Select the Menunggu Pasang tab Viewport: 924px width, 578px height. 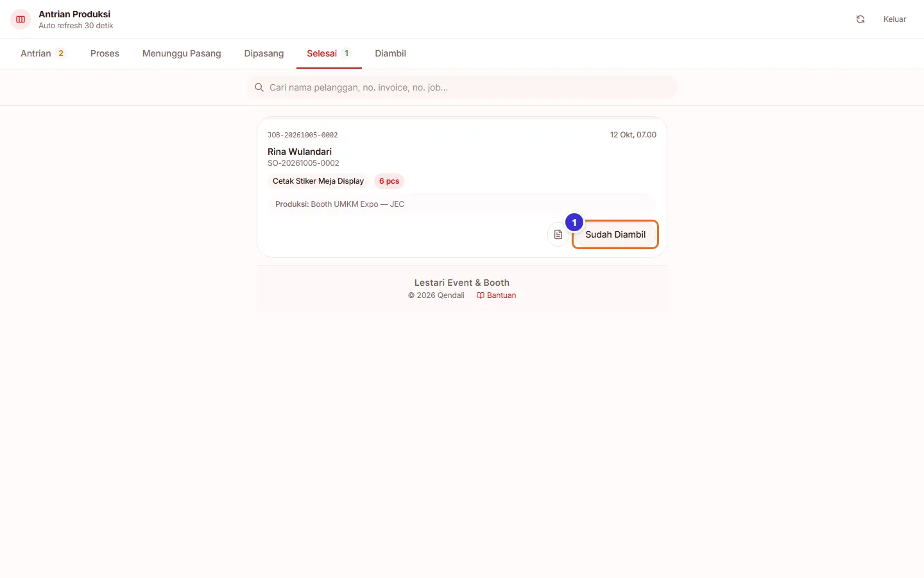182,53
